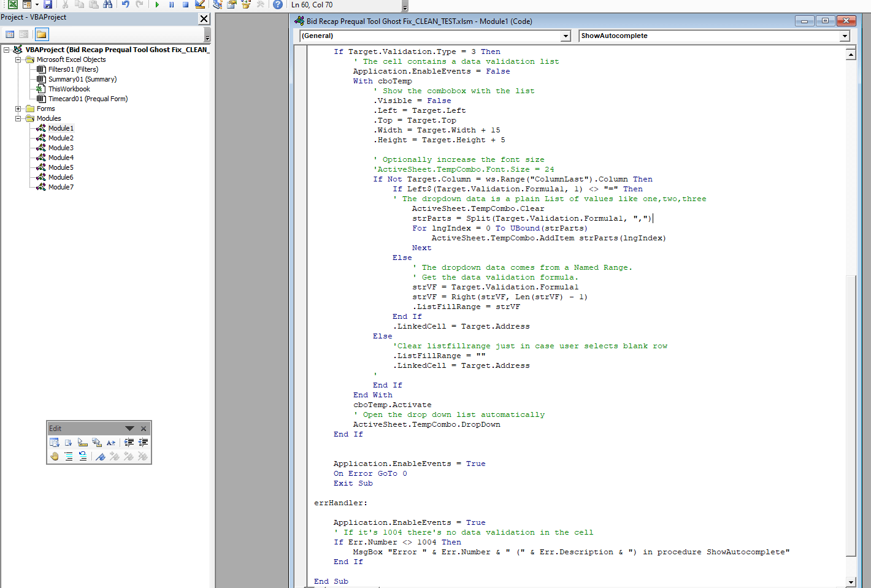Open the Insert UserForm dropdown arrow
This screenshot has height=588, width=871.
36,4
